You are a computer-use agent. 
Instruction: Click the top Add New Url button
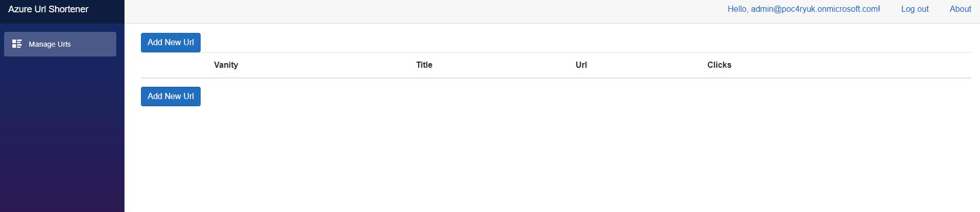point(171,43)
